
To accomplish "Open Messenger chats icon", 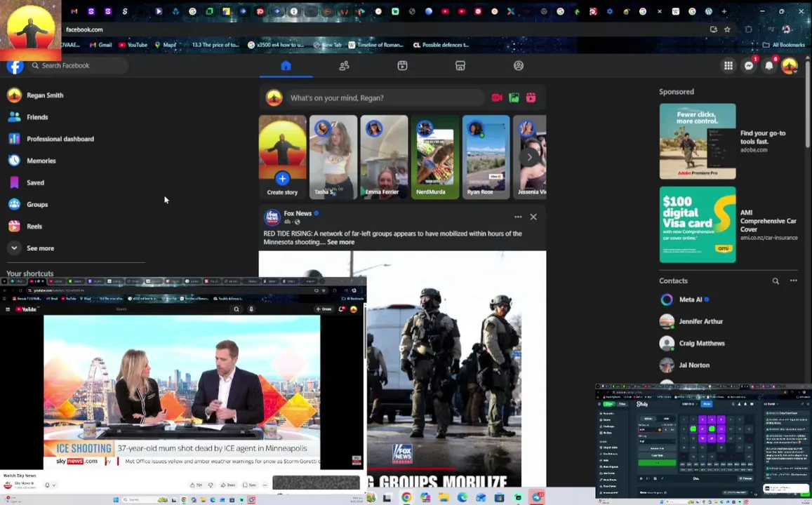I will point(749,66).
